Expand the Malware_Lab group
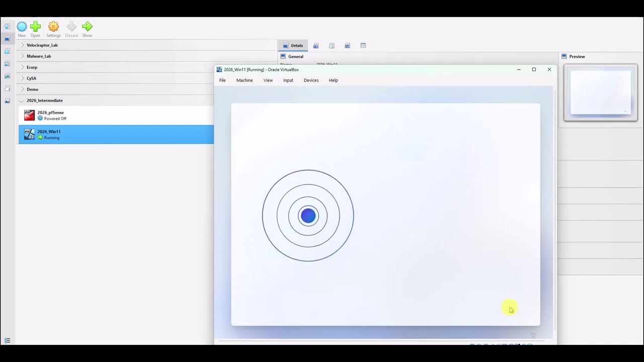 click(22, 56)
